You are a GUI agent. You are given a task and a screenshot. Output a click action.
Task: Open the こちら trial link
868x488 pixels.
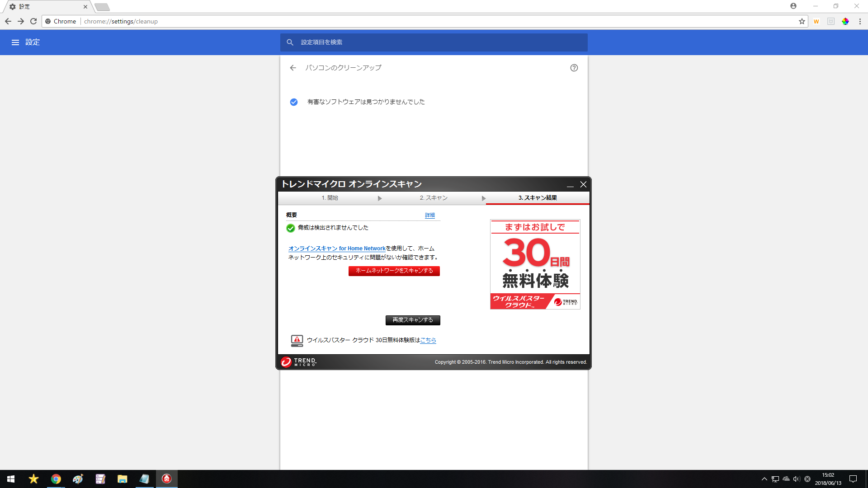(428, 340)
